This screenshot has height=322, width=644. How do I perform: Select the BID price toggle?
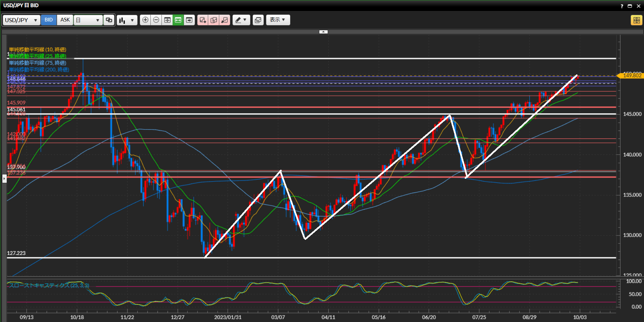coord(49,20)
